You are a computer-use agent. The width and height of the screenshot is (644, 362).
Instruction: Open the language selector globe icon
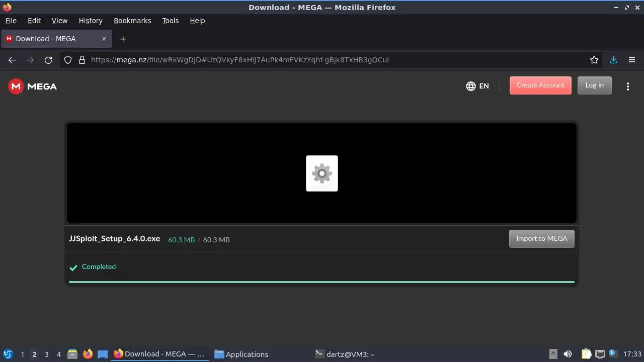point(471,86)
